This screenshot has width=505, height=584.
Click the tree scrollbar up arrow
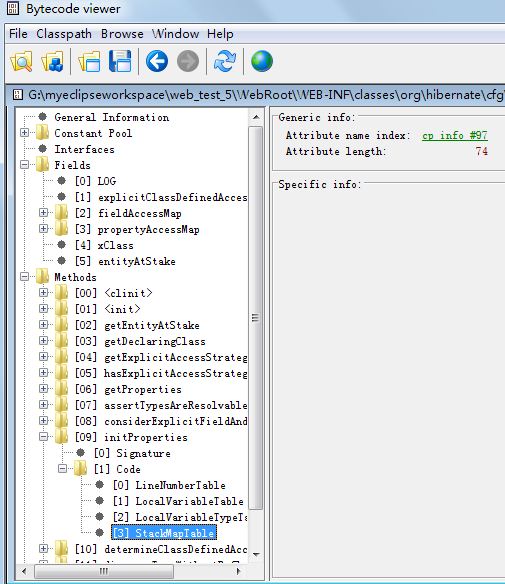coord(256,117)
